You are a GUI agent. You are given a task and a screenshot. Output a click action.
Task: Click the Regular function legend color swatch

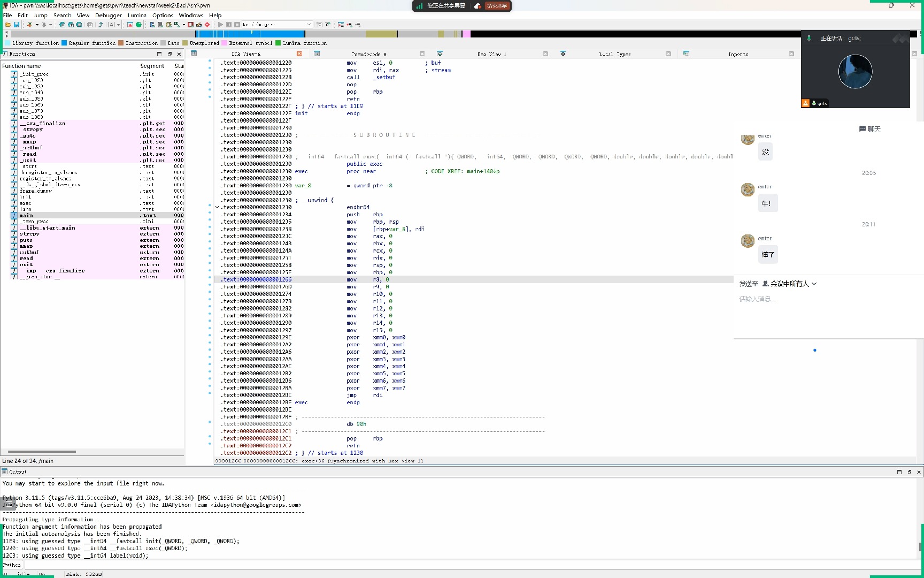point(64,43)
